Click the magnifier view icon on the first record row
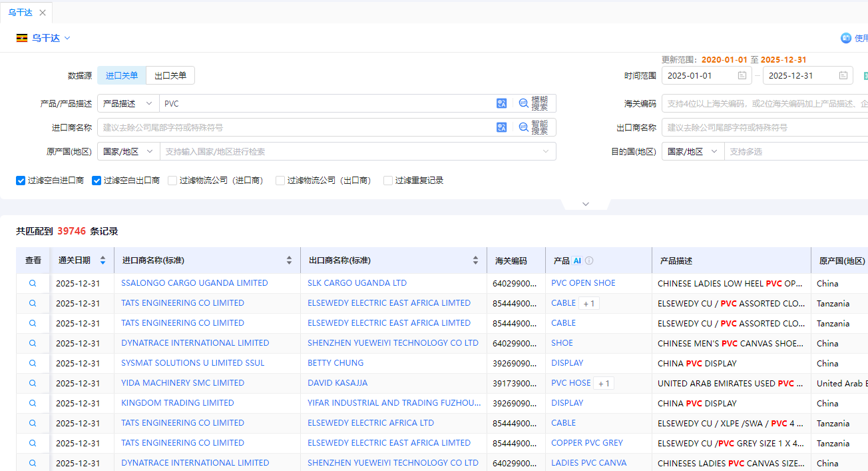The image size is (868, 471). [32, 282]
